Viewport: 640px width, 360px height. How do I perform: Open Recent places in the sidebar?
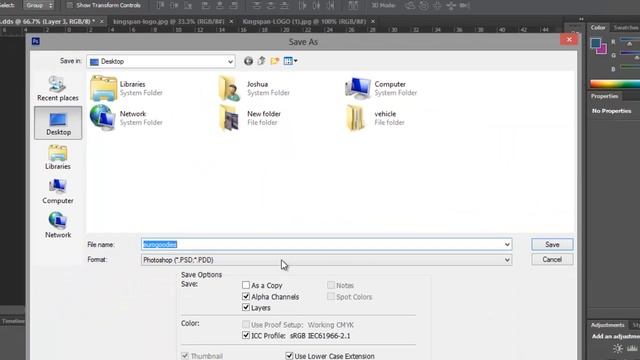(x=58, y=89)
